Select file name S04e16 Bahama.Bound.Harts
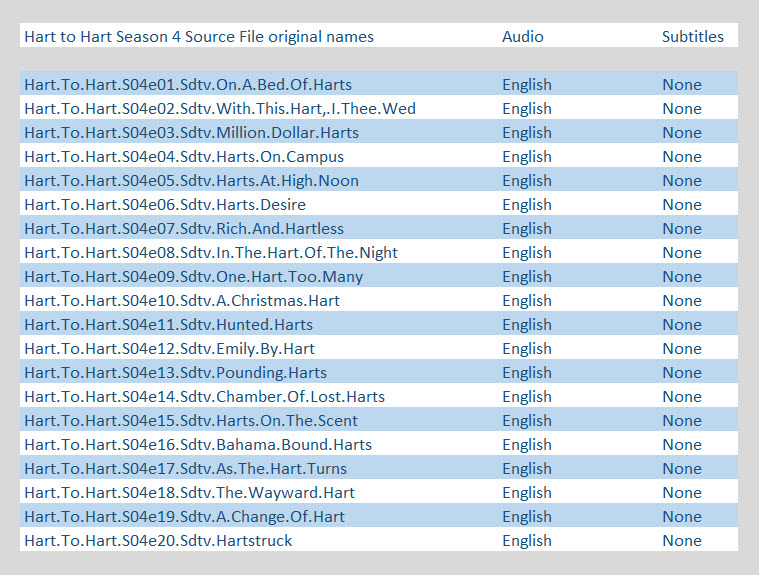The height and width of the screenshot is (575, 759). [x=198, y=445]
